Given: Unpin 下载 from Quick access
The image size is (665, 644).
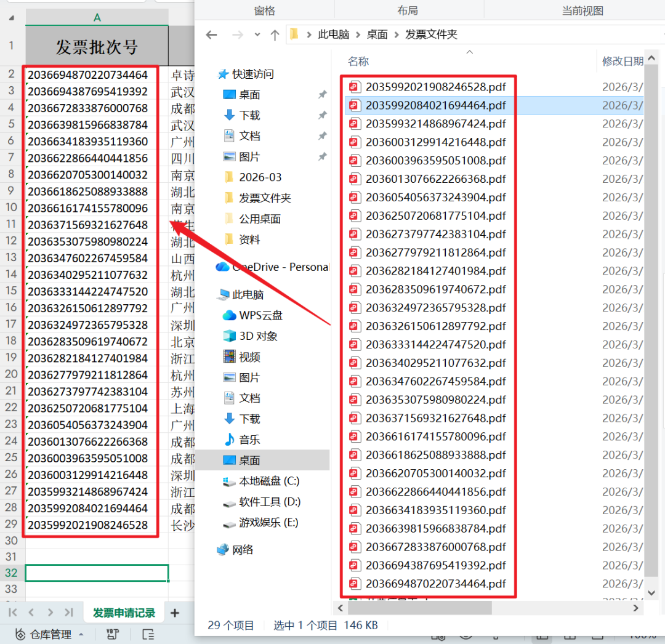Looking at the screenshot, I should (x=323, y=114).
